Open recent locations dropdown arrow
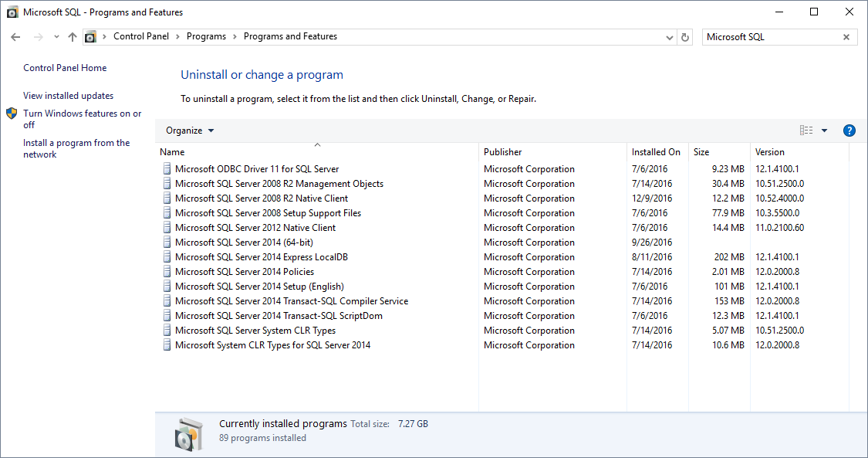The height and width of the screenshot is (458, 868). 56,37
